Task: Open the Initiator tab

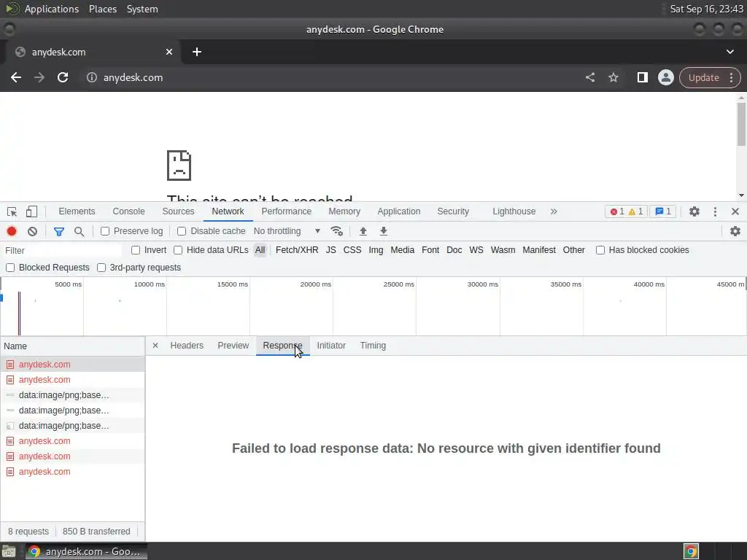Action: pyautogui.click(x=331, y=346)
